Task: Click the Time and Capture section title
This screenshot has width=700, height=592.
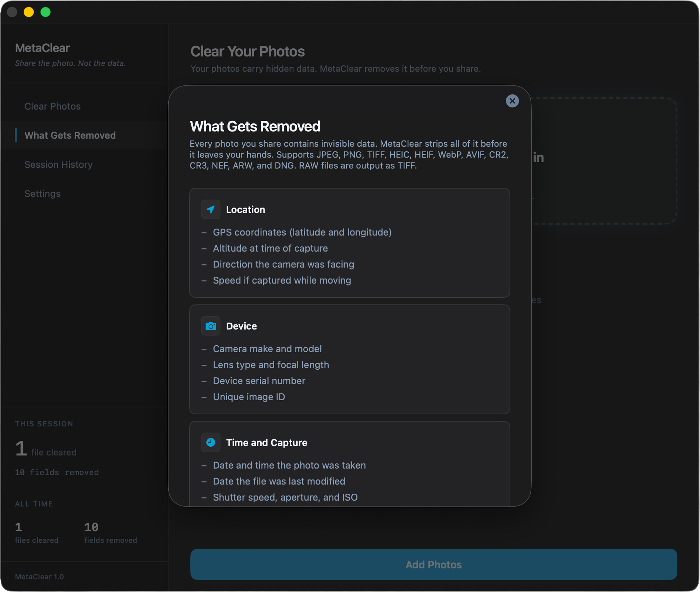Action: [x=267, y=442]
